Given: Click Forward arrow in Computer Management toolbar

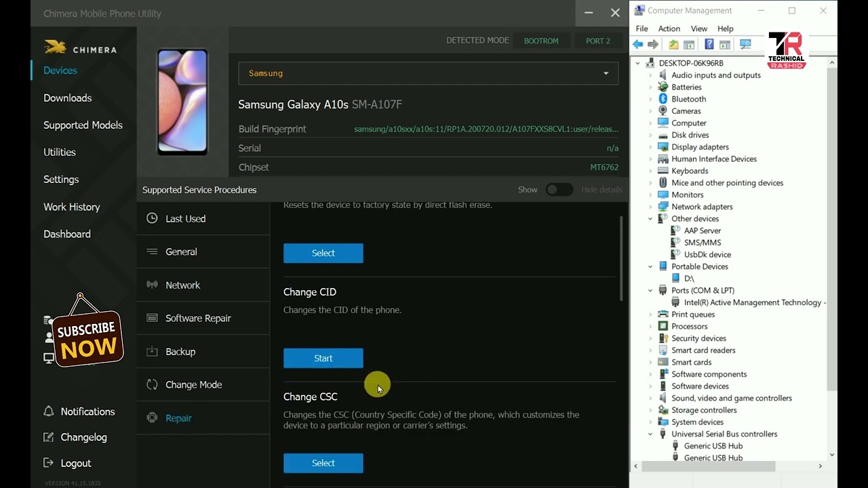Looking at the screenshot, I should coord(653,45).
